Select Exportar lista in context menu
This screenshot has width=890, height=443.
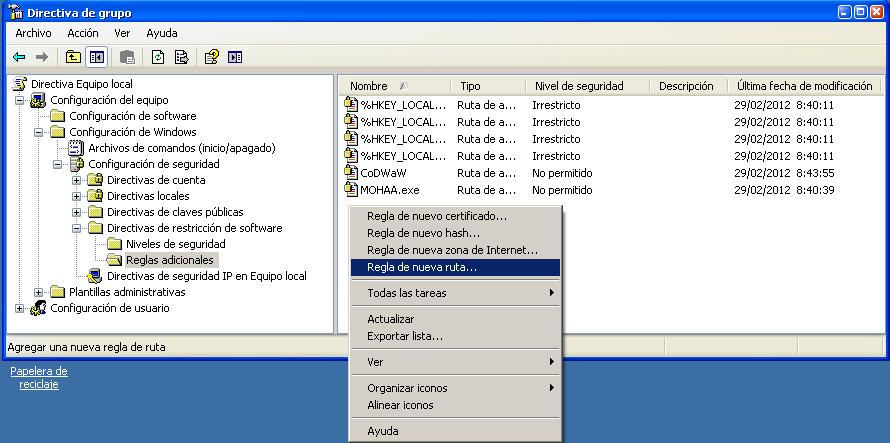(455, 336)
